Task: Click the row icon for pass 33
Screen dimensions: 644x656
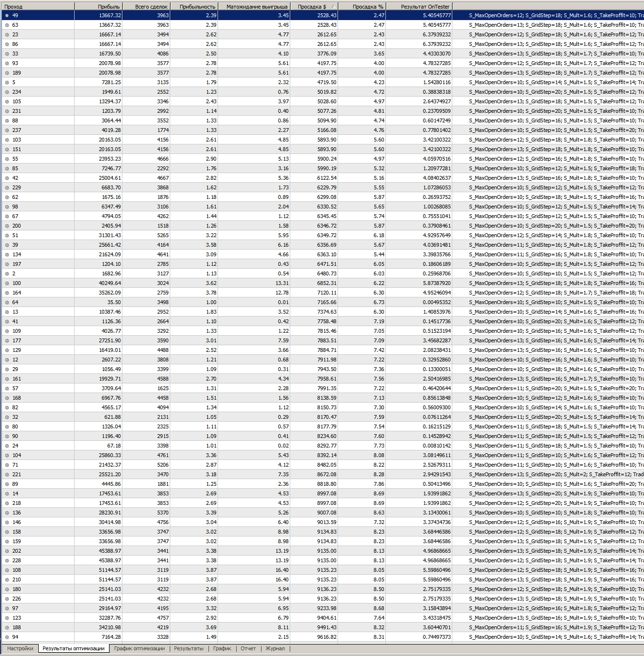Action: tap(7, 54)
